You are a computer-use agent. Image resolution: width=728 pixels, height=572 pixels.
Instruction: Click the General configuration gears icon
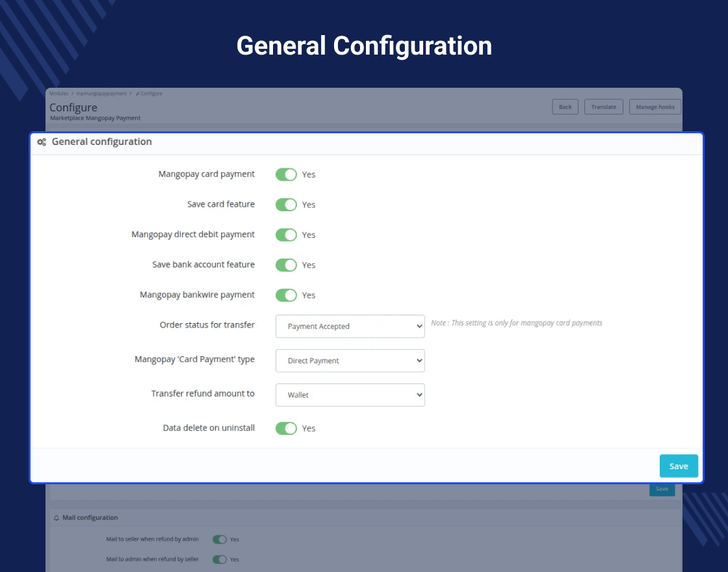coord(42,142)
